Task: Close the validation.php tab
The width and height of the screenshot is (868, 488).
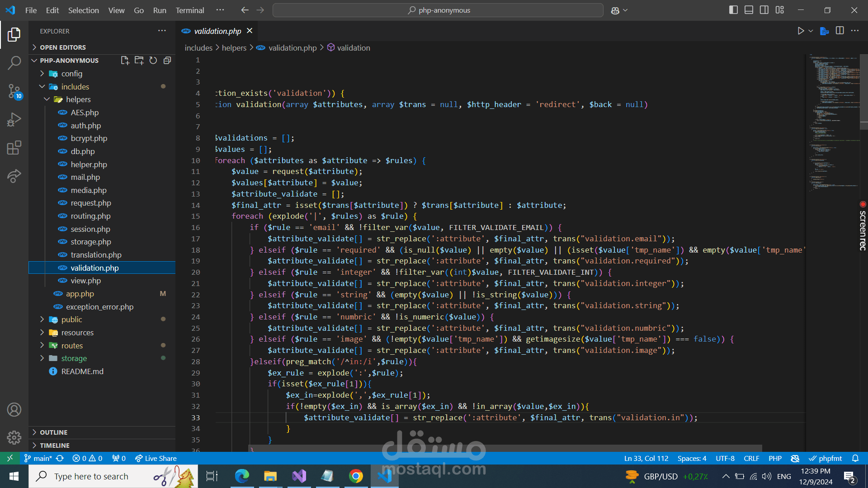Action: pos(250,31)
